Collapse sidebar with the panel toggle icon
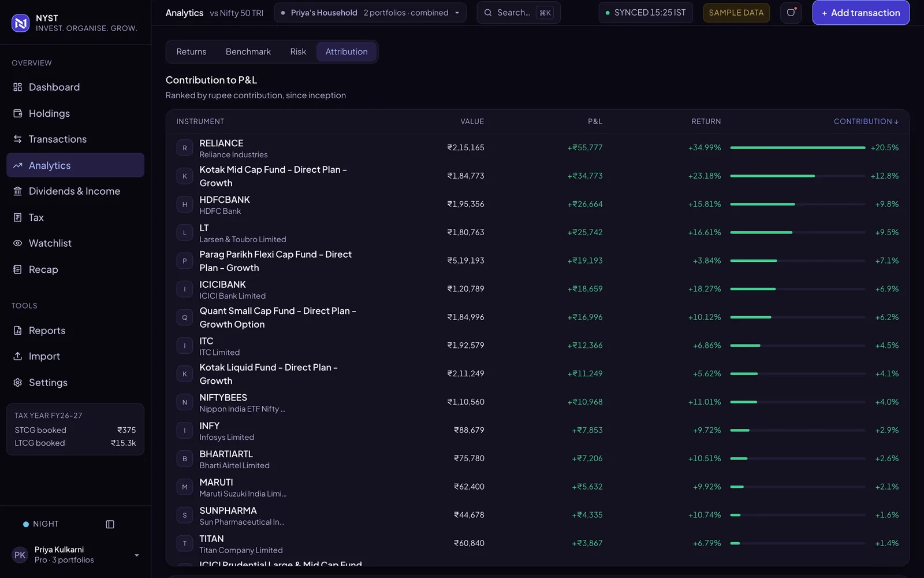 pyautogui.click(x=110, y=524)
